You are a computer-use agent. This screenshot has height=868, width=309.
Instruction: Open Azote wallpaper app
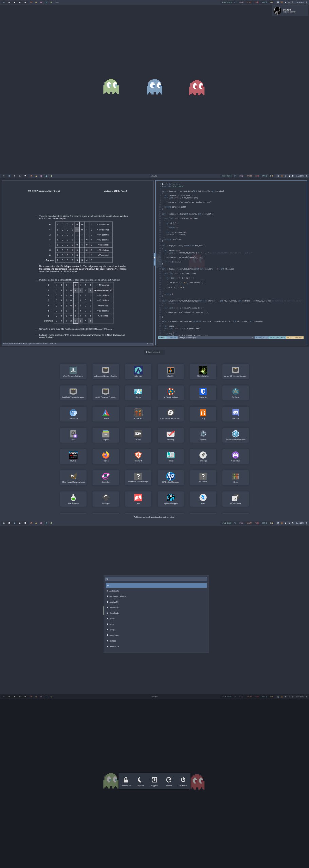138,393
